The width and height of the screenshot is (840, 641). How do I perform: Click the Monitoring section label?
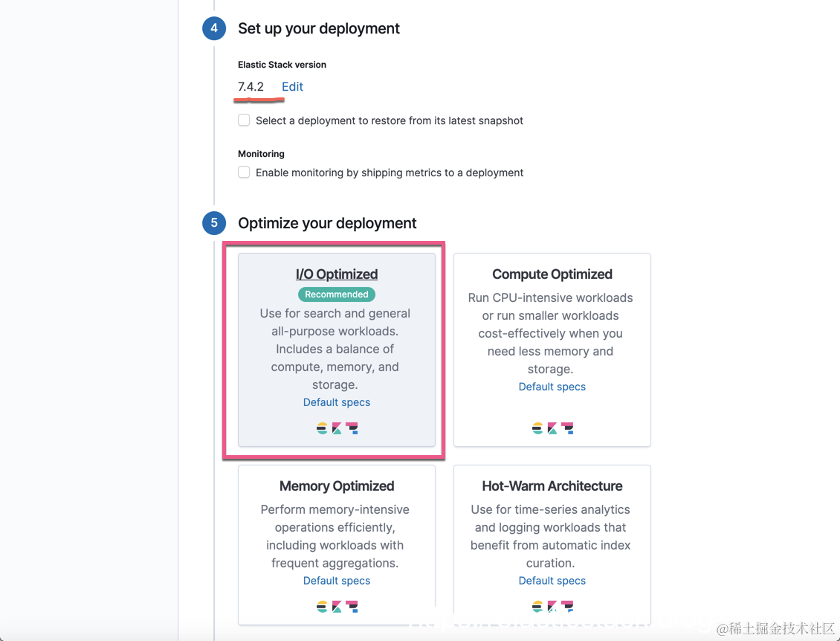pyautogui.click(x=261, y=154)
